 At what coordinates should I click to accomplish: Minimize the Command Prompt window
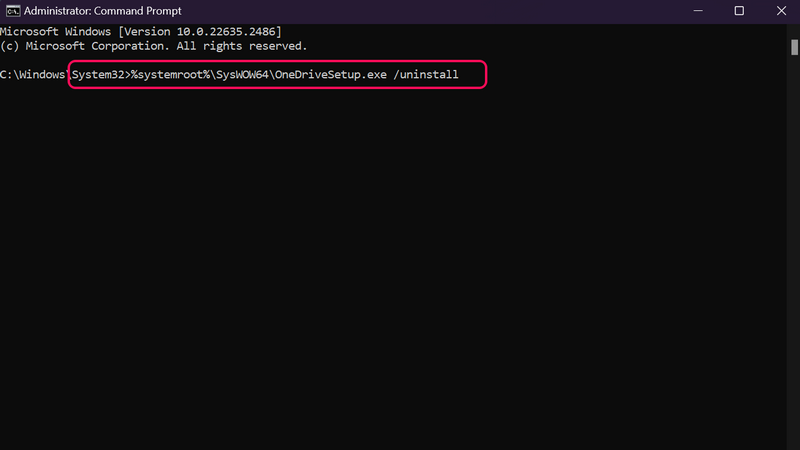click(x=696, y=11)
